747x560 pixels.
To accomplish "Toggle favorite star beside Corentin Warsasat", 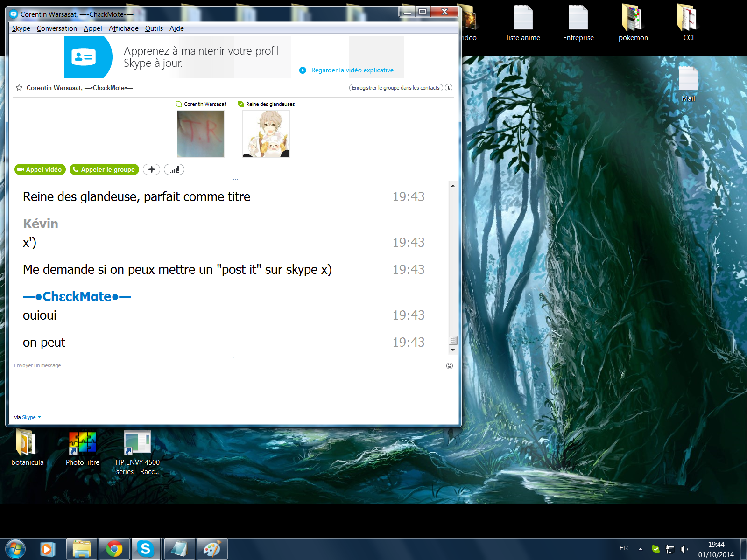I will [19, 88].
